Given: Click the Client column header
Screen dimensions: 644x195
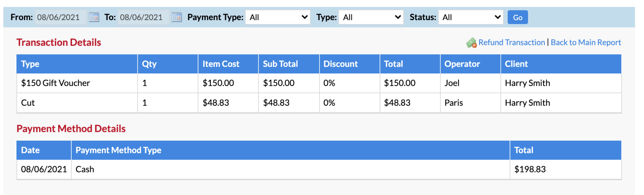Looking at the screenshot, I should tap(561, 64).
